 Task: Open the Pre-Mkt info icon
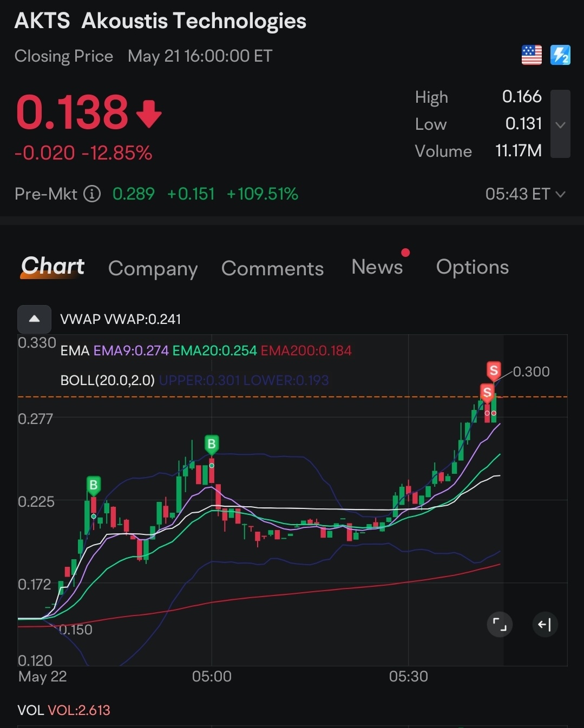pyautogui.click(x=92, y=194)
